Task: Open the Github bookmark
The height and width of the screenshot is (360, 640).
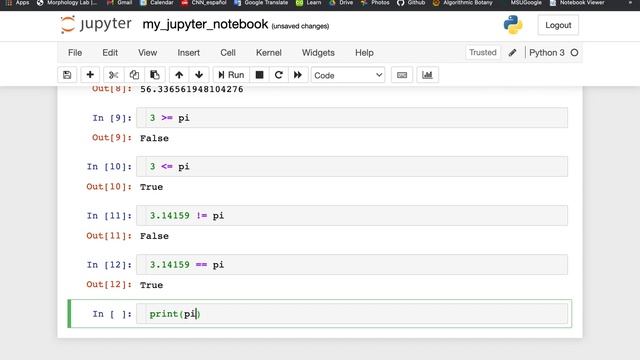Action: click(x=411, y=3)
